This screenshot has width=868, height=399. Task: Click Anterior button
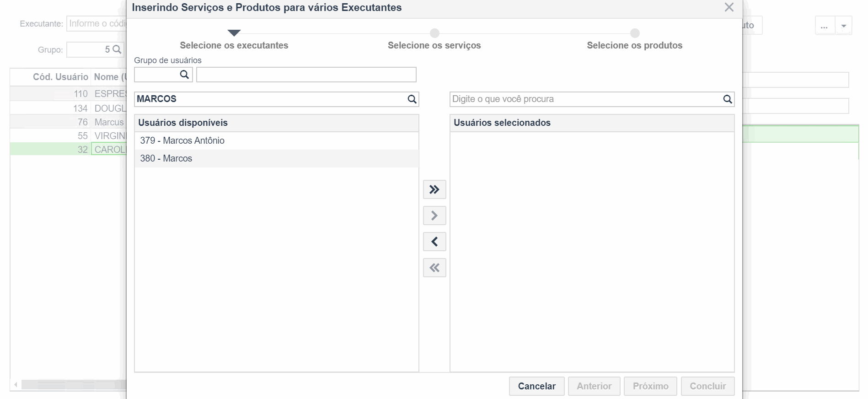point(594,386)
